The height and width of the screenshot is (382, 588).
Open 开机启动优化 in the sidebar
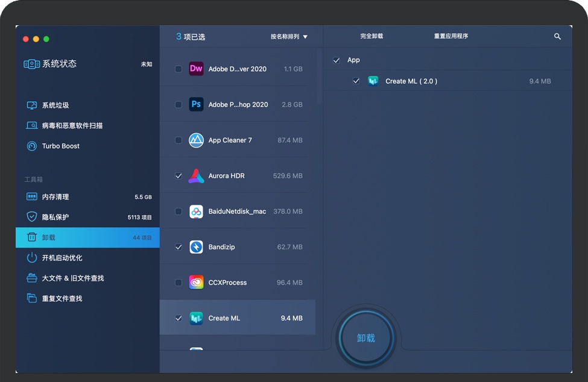click(x=88, y=258)
